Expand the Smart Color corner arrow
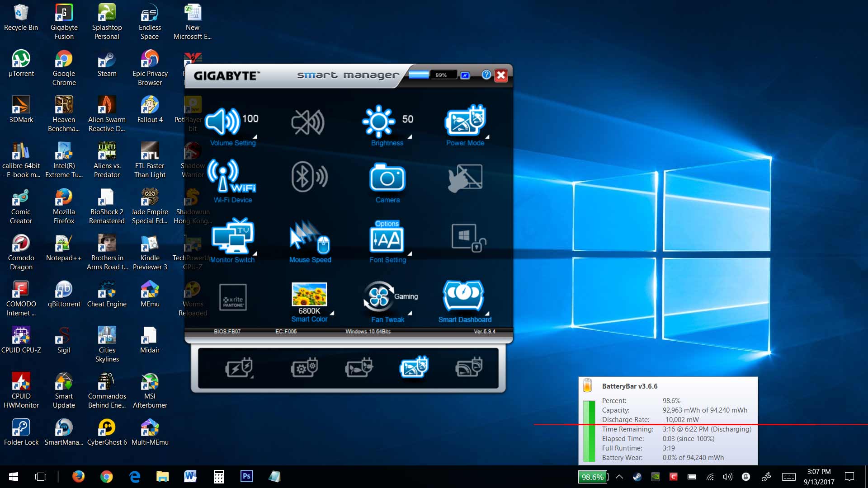Viewport: 868px width, 488px height. click(x=332, y=313)
